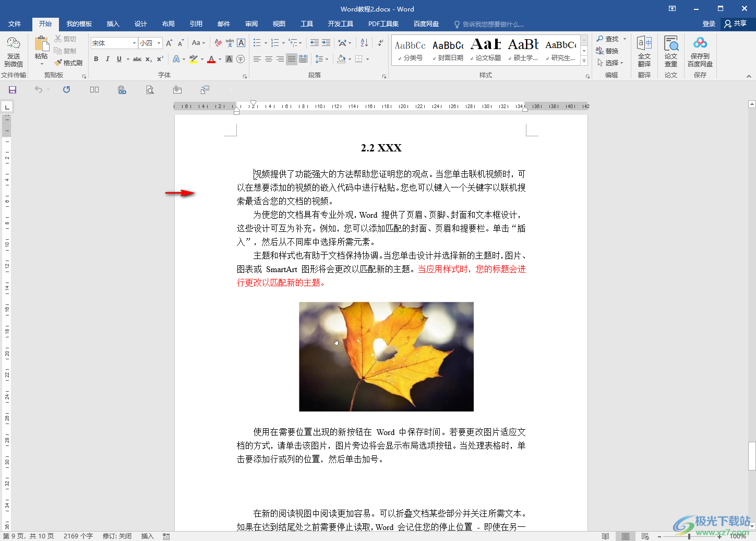
Task: Toggle italic formatting
Action: click(107, 59)
